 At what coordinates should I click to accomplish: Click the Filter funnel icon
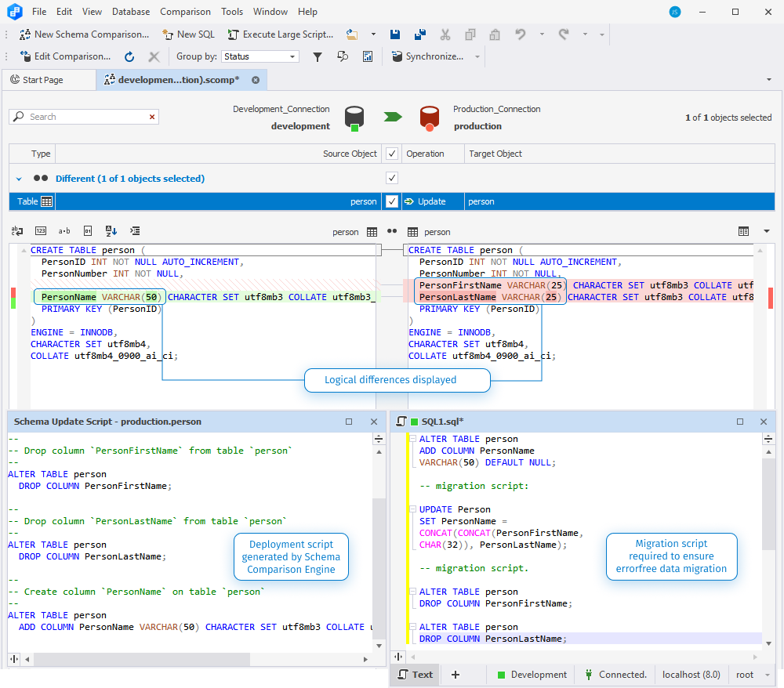pyautogui.click(x=317, y=56)
